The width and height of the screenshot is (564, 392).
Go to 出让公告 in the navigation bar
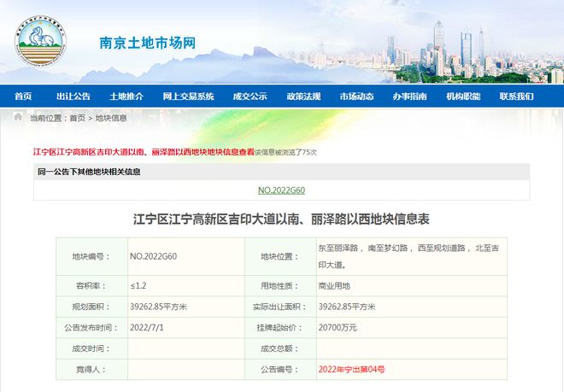[73, 97]
